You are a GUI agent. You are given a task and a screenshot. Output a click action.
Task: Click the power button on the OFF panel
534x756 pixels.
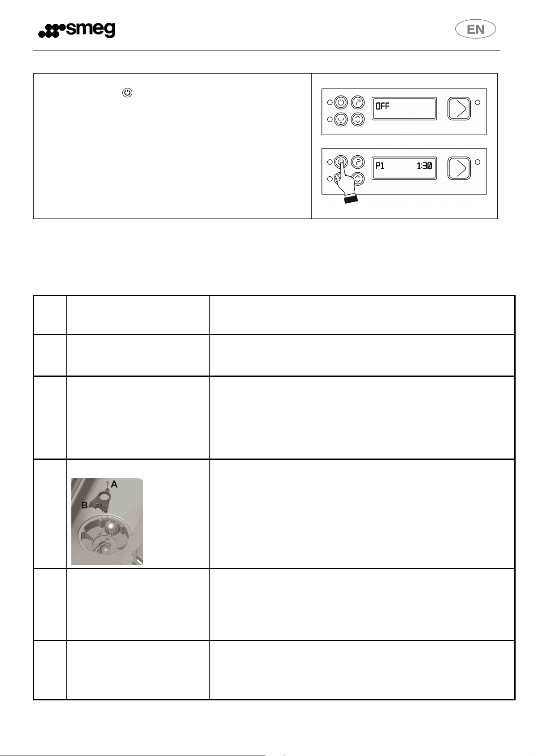click(341, 103)
